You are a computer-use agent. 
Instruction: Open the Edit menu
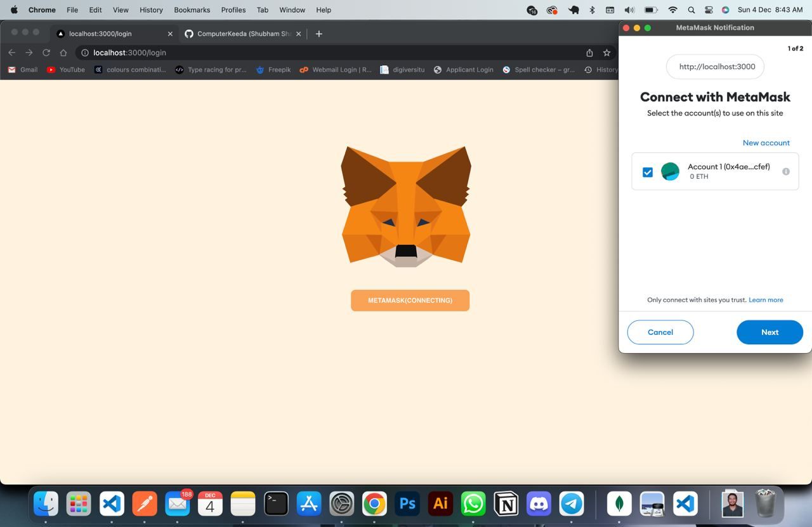(95, 10)
